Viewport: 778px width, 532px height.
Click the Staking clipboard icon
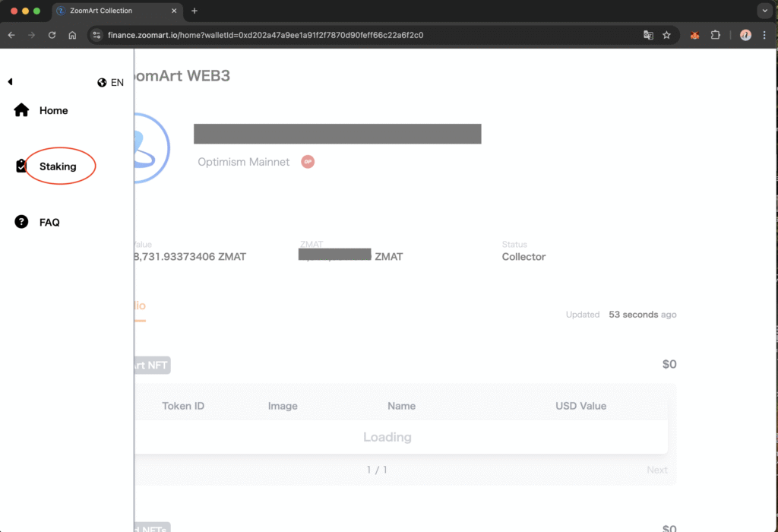21,166
